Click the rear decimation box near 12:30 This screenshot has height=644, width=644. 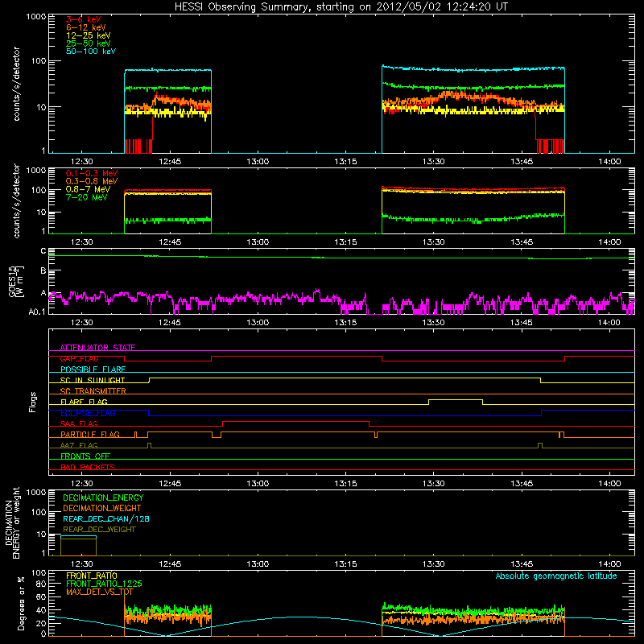(x=78, y=546)
